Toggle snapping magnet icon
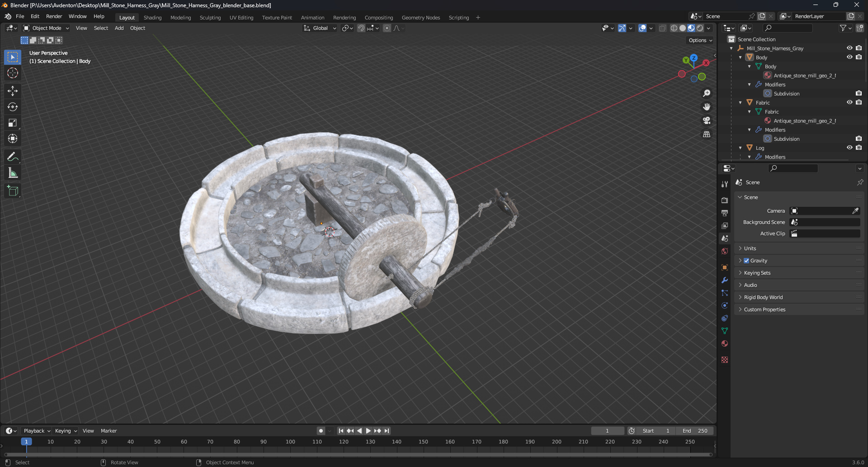 click(x=361, y=28)
